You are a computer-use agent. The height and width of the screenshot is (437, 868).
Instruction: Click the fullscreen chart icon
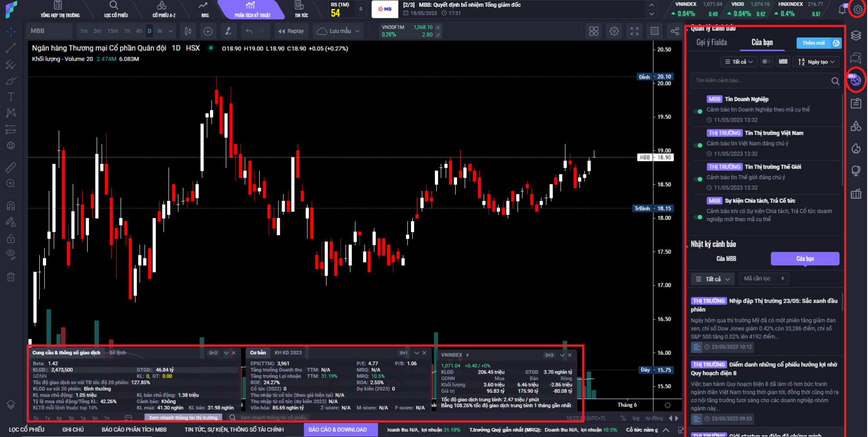(x=634, y=31)
